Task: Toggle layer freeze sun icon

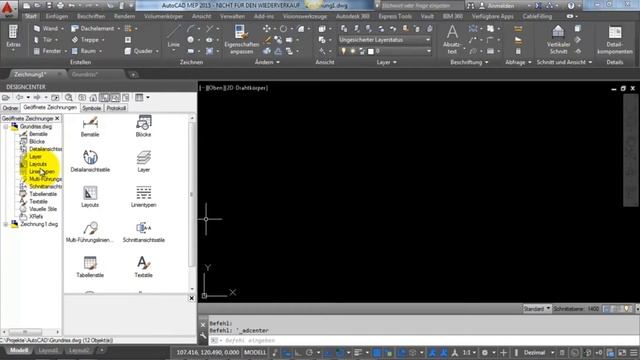Action: (352, 51)
